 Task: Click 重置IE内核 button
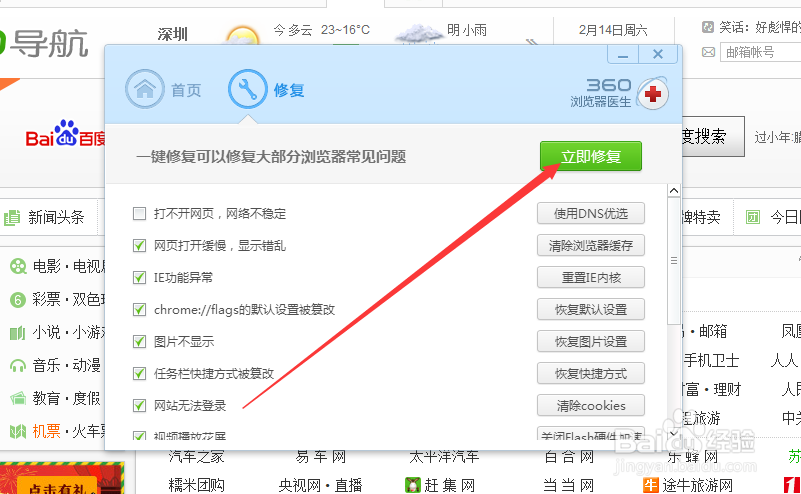(x=591, y=277)
